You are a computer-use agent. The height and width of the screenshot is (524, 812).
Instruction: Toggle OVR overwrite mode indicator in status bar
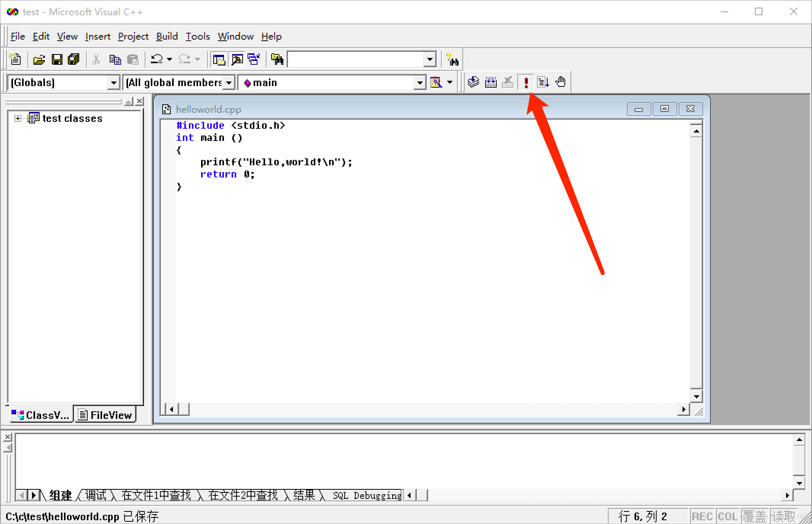point(754,516)
